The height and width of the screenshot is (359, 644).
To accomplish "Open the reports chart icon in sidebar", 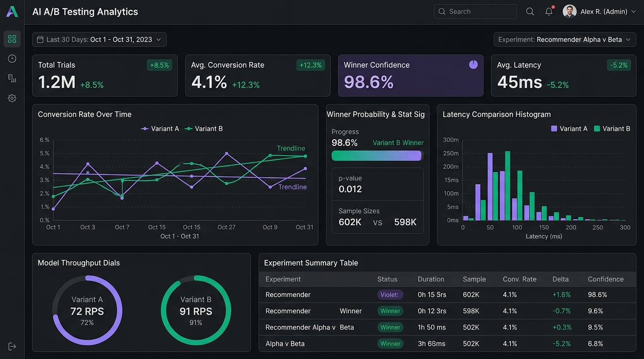I will pyautogui.click(x=12, y=78).
